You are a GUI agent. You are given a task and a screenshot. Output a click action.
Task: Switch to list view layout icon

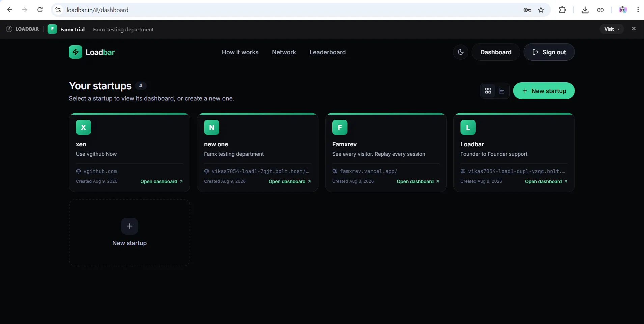[502, 91]
